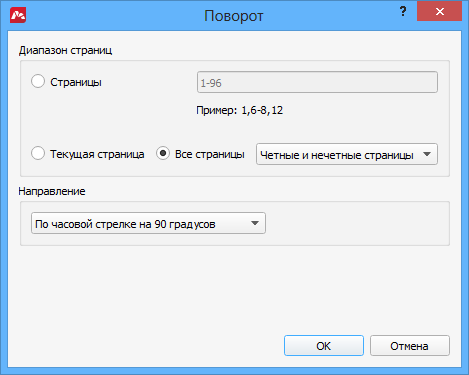469x375 pixels.
Task: Click the Отмена button
Action: [x=410, y=346]
